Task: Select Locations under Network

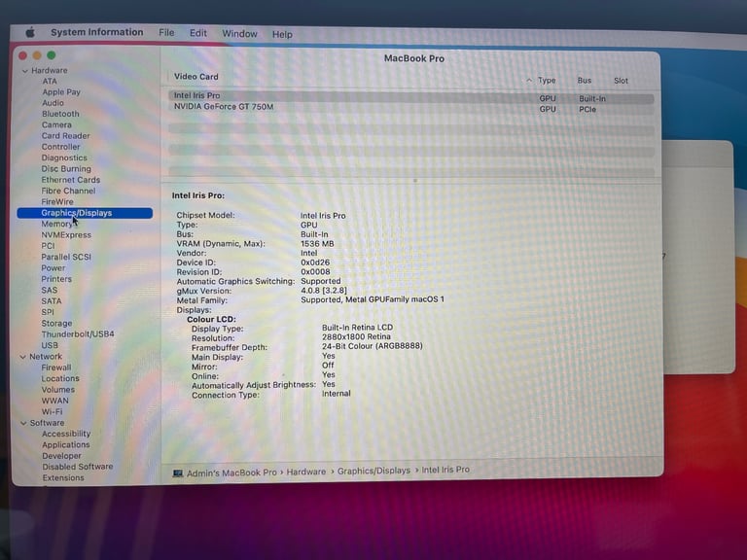Action: [x=60, y=378]
